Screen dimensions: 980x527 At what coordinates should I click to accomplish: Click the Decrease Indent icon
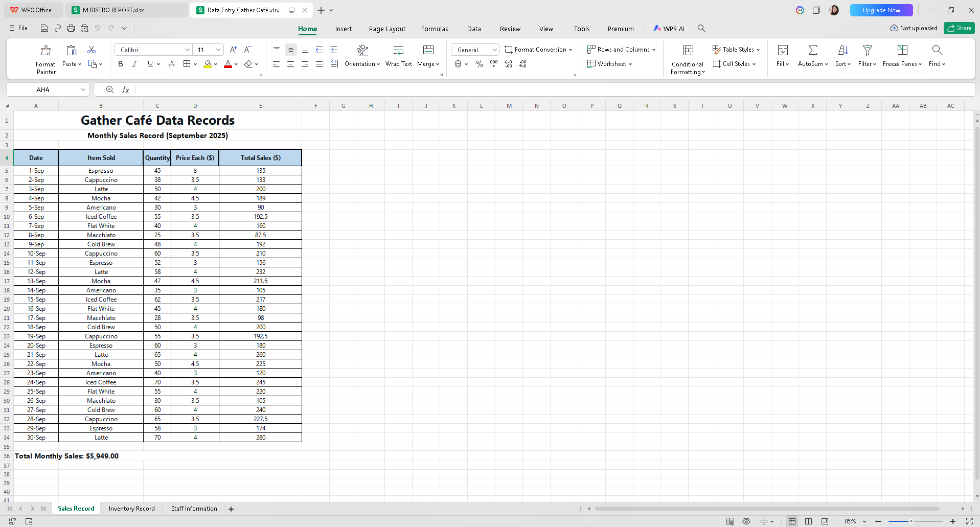(x=319, y=50)
